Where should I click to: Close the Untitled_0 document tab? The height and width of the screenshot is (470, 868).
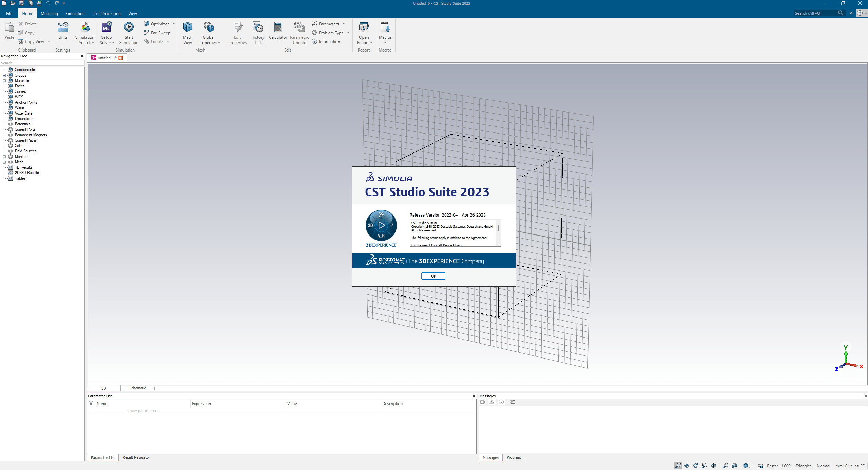pos(120,58)
